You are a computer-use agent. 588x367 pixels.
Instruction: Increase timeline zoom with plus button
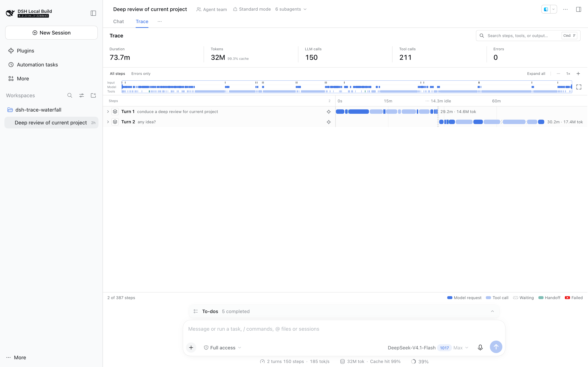(x=578, y=74)
